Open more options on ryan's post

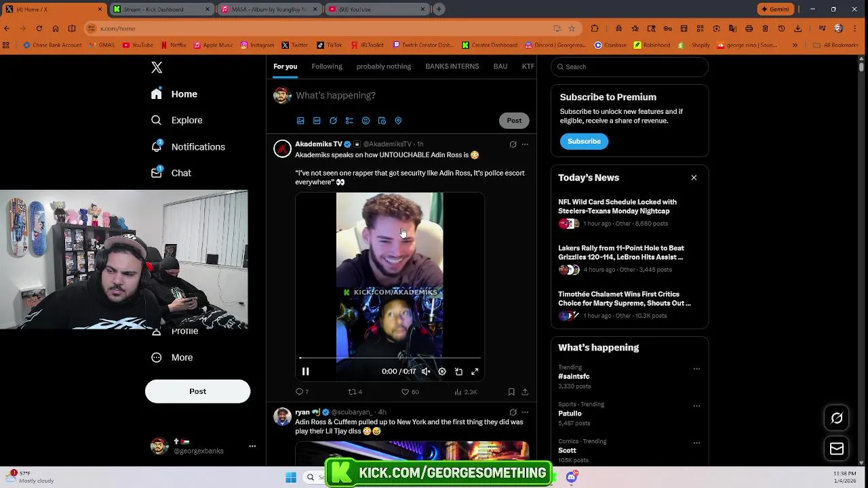coord(525,412)
